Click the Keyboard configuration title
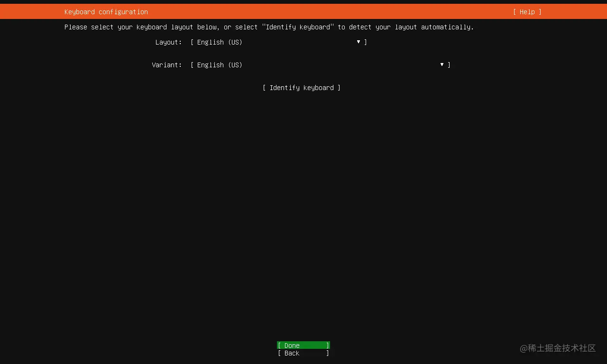Screen dimensions: 607x364 click(x=106, y=12)
